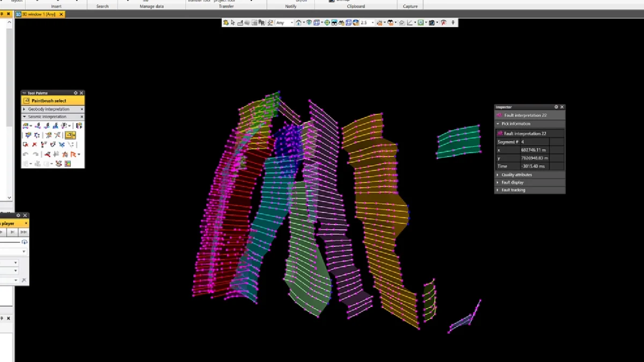
Task: Click the RR text icon in window toolbar
Action: pyautogui.click(x=261, y=23)
